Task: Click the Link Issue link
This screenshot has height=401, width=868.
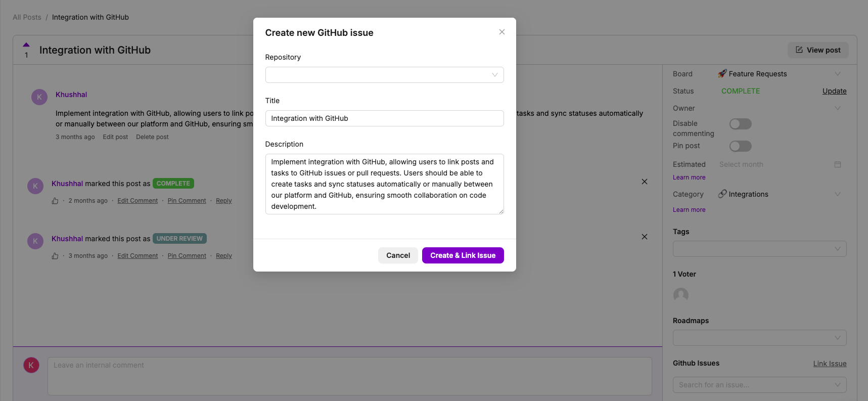Action: click(830, 364)
